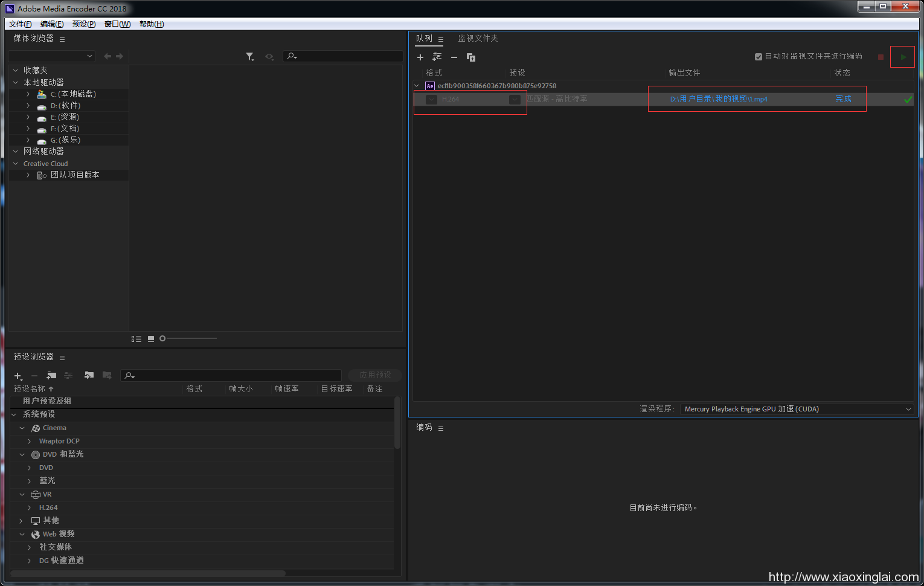The width and height of the screenshot is (924, 586).
Task: Switch to the 队列 tab
Action: pyautogui.click(x=424, y=39)
